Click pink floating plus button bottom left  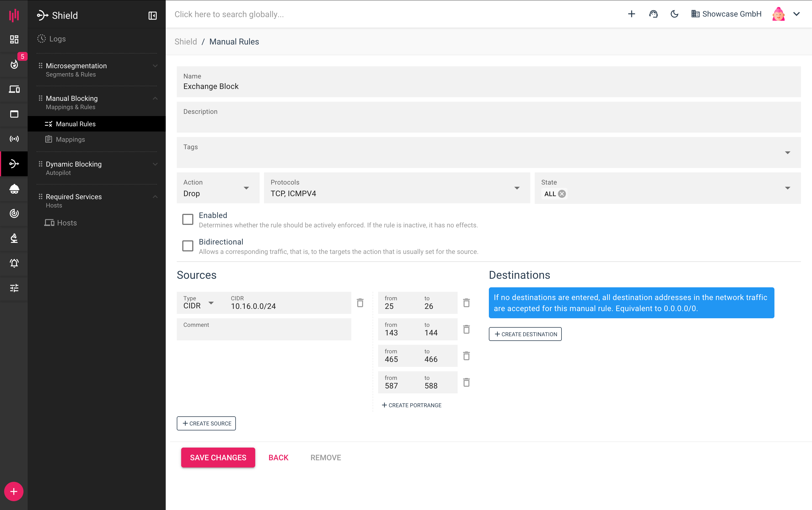click(14, 491)
